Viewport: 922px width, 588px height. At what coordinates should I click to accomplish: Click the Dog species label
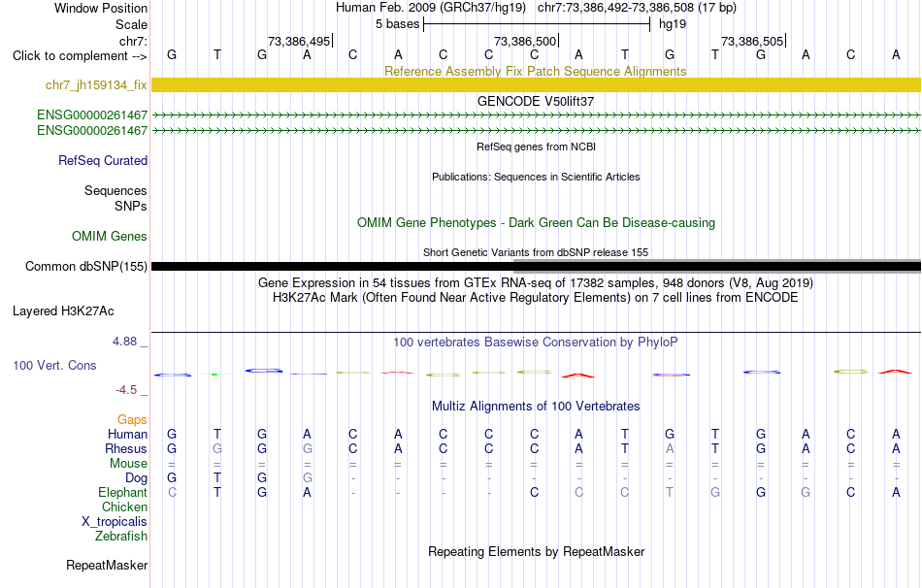coord(137,478)
